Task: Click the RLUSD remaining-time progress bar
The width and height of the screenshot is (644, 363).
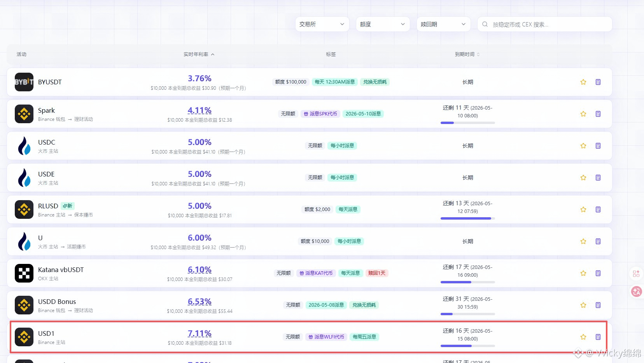Action: (x=467, y=218)
